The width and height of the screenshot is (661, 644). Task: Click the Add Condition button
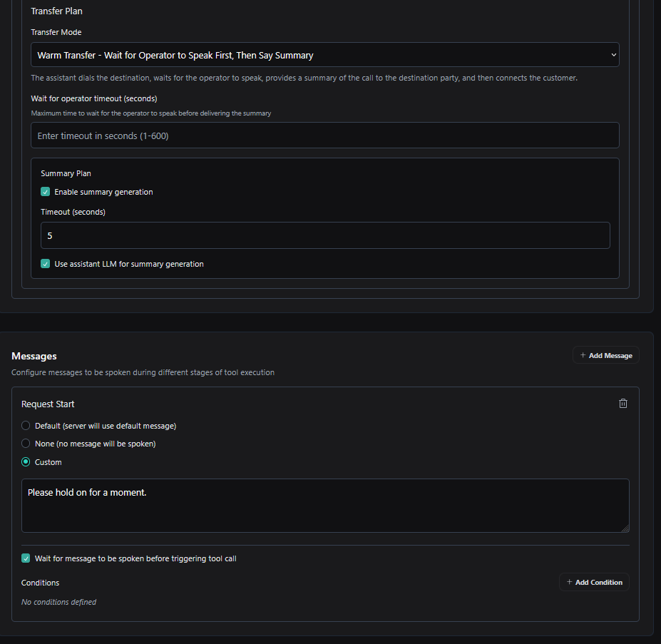tap(594, 583)
